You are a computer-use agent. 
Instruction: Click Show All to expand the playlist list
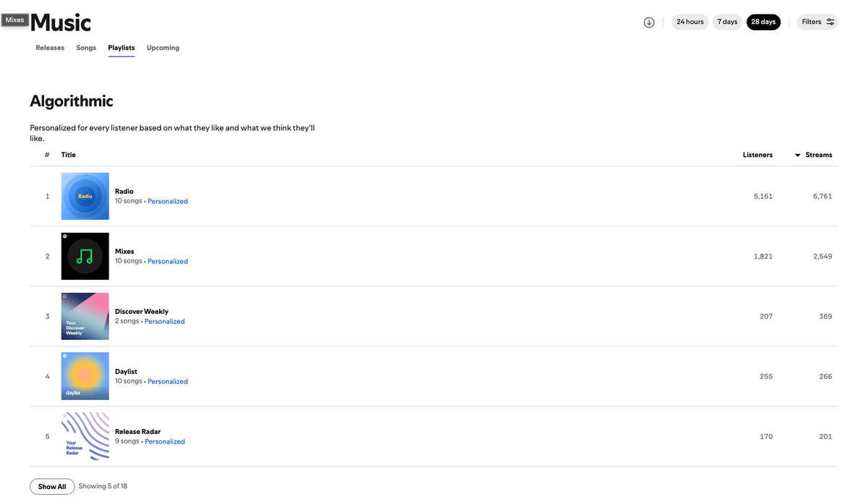[x=52, y=487]
